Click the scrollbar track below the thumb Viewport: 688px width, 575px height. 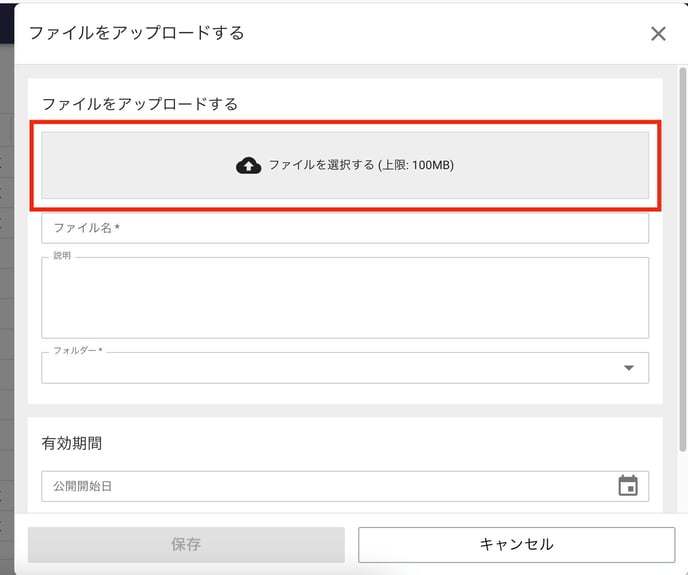(x=682, y=481)
